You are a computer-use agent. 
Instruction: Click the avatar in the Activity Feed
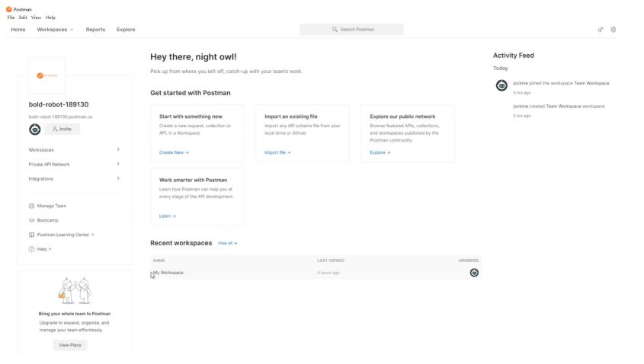pyautogui.click(x=501, y=85)
